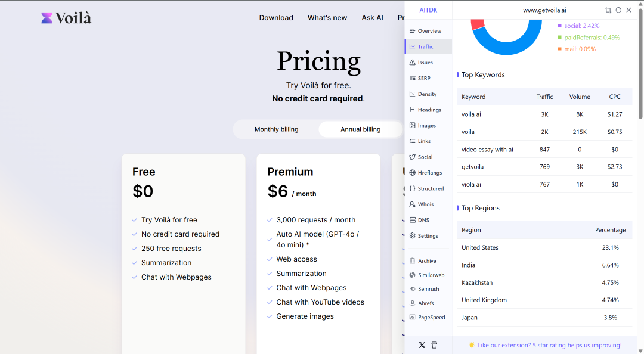Open the Overview section in AITDK sidebar
This screenshot has width=644, height=354.
click(x=428, y=31)
